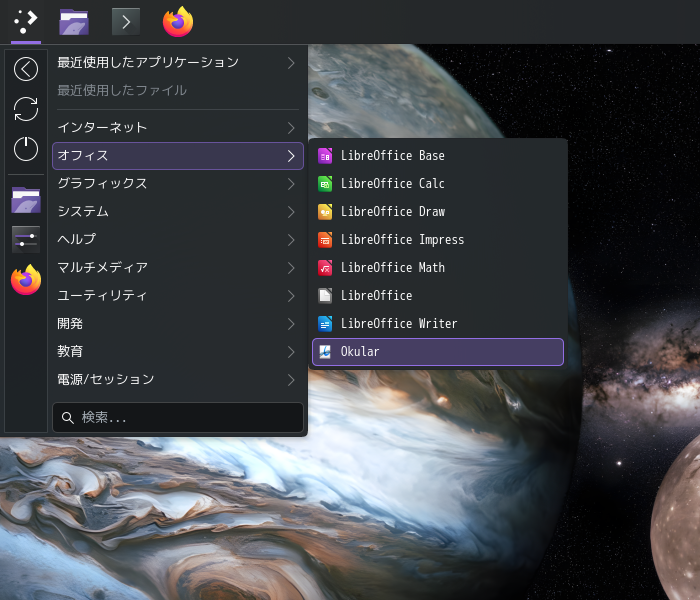Click the LibreOffice Impress icon
Image resolution: width=700 pixels, height=600 pixels.
[x=325, y=240]
